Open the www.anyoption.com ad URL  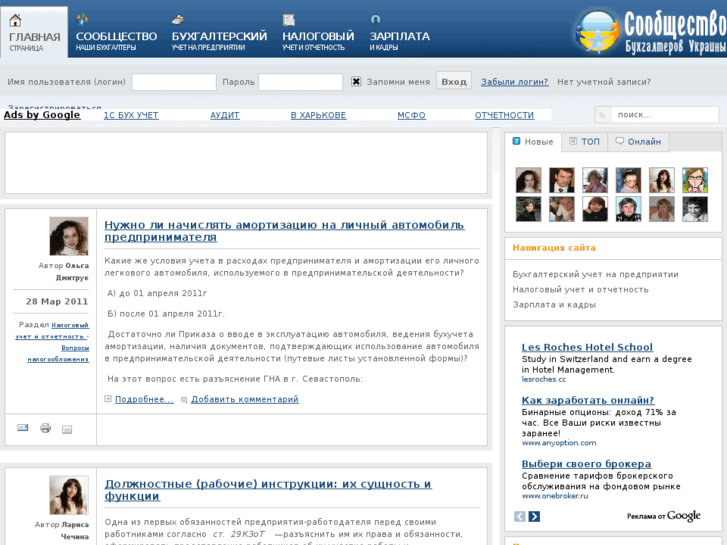coord(559,443)
